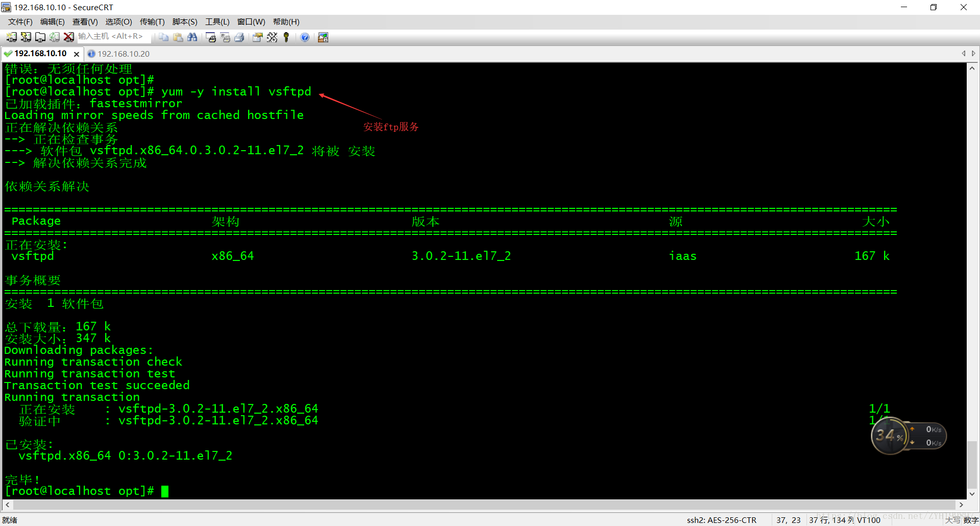980x526 pixels.
Task: Click the '1/1' progress count on install line
Action: (x=879, y=409)
